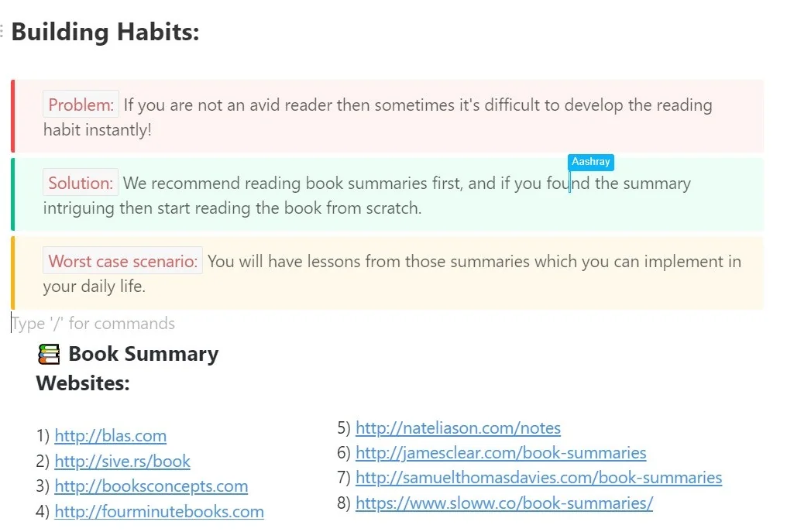Open the blas.com link
Image resolution: width=787 pixels, height=532 pixels.
[110, 436]
